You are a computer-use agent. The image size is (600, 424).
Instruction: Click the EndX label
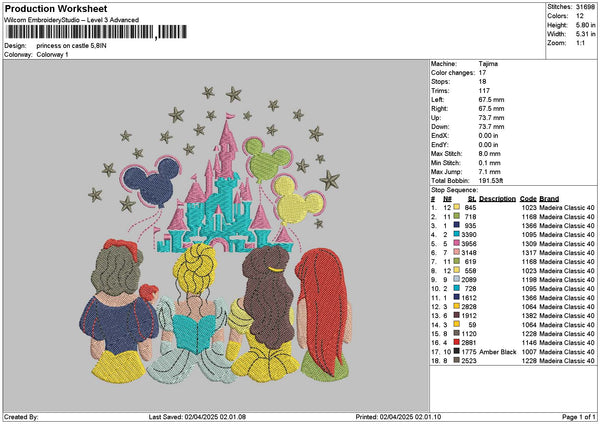click(439, 136)
